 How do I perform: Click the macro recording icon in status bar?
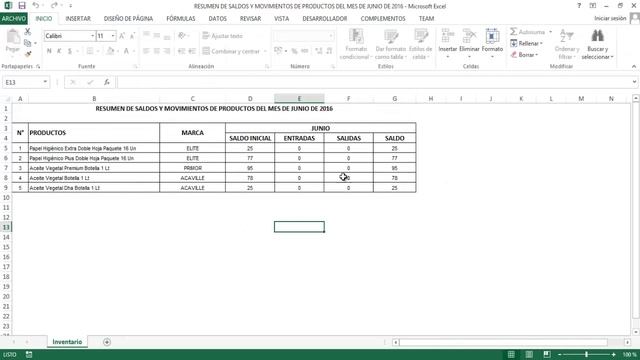[x=29, y=354]
